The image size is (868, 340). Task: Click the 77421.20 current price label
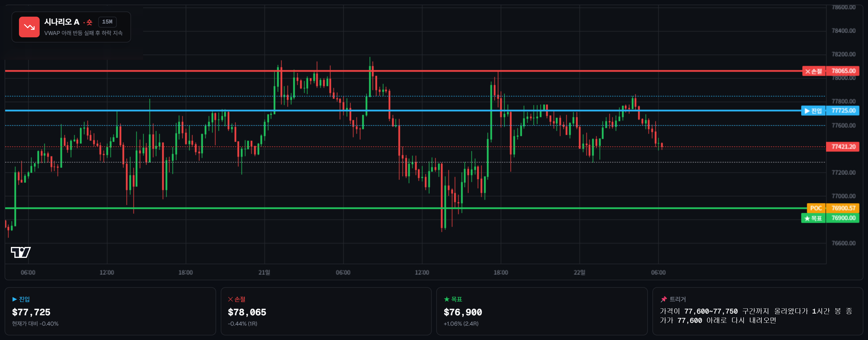coord(843,147)
